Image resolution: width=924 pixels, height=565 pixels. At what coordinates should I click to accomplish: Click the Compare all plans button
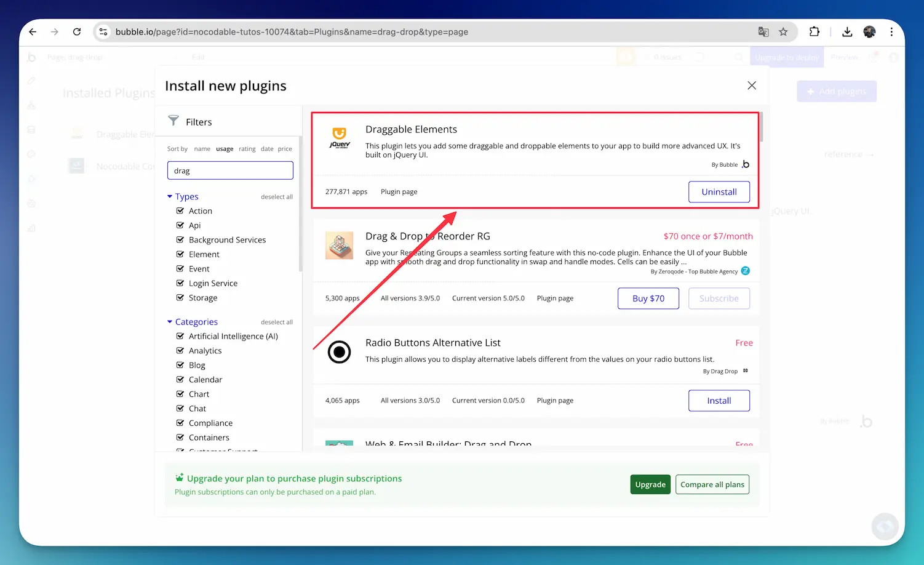pyautogui.click(x=712, y=484)
